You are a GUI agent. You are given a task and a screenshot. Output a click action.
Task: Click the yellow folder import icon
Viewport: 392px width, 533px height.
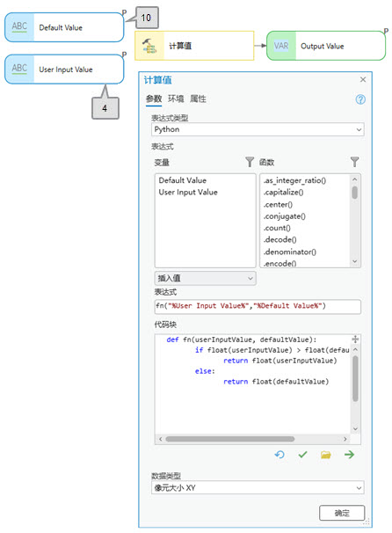(x=325, y=455)
